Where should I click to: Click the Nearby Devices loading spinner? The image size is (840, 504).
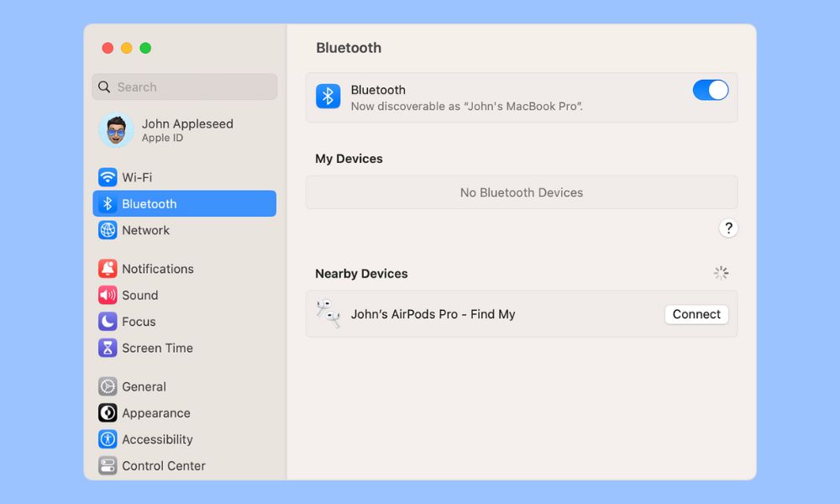tap(721, 273)
